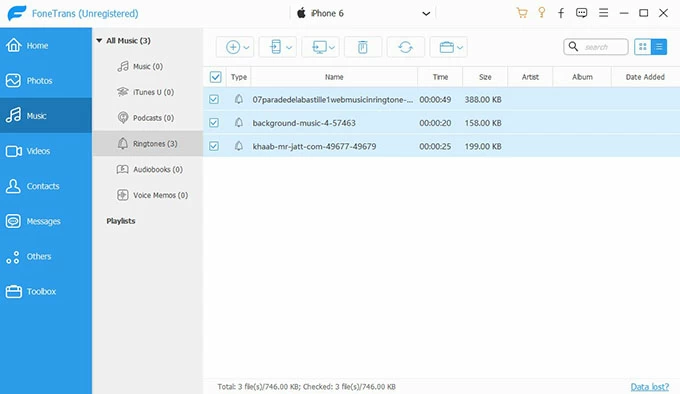Viewport: 680px width, 394px height.
Task: Toggle the select-all checkbox in header
Action: 216,77
